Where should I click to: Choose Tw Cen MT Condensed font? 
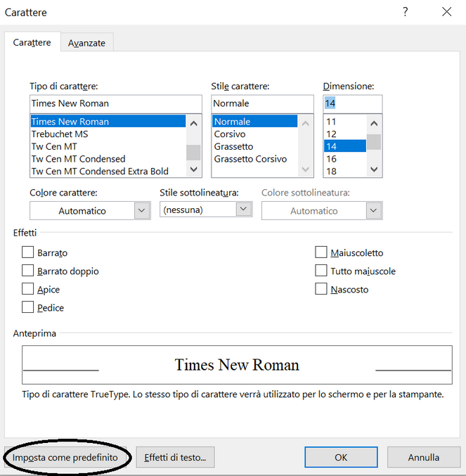pos(108,159)
